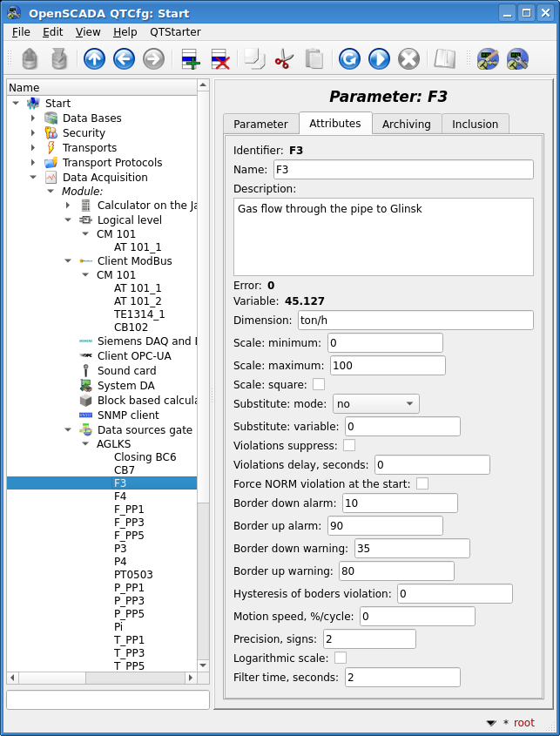Click the Delete item toolbar icon
This screenshot has width=560, height=736.
219,59
